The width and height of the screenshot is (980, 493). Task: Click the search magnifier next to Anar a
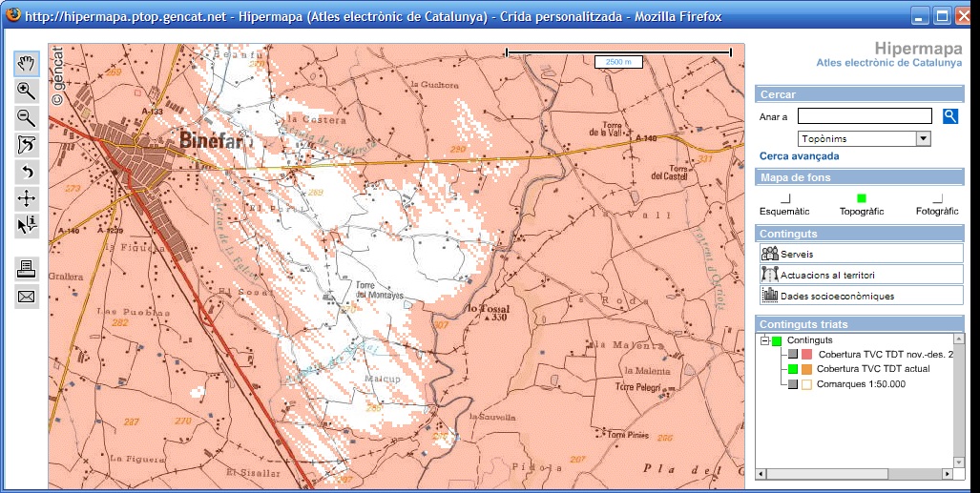950,116
